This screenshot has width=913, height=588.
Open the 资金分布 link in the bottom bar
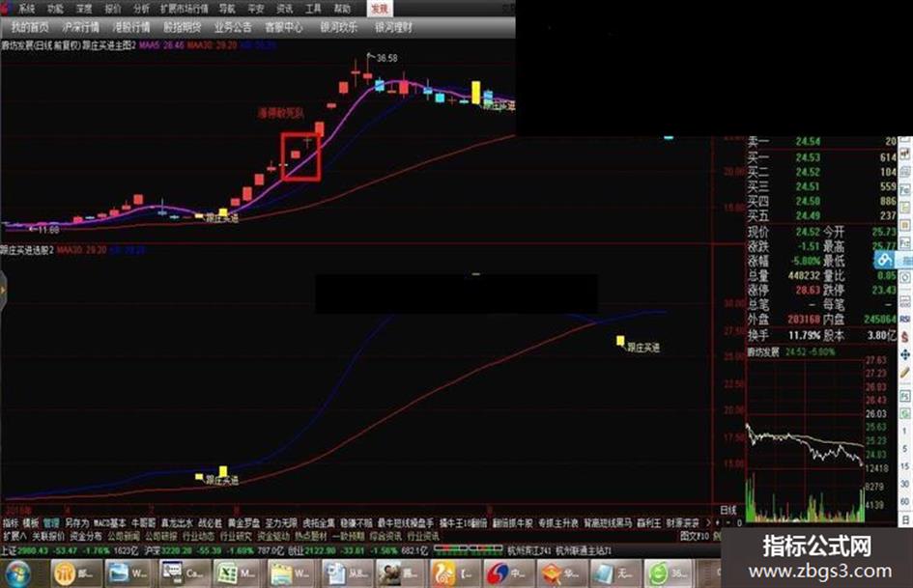pyautogui.click(x=86, y=536)
